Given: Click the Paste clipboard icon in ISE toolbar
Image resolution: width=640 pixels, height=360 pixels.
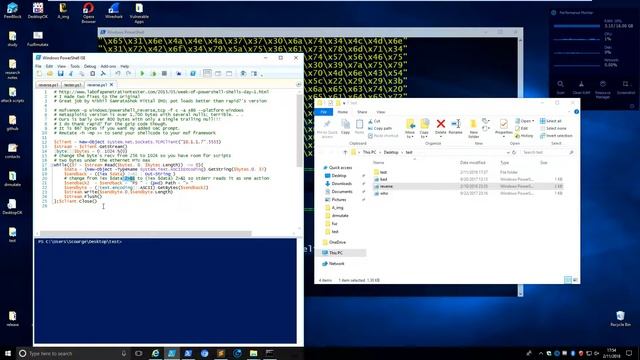Looking at the screenshot, I should click(x=93, y=73).
